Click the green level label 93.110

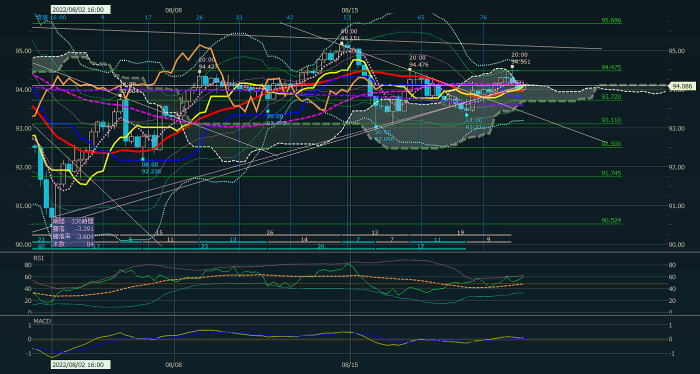612,121
